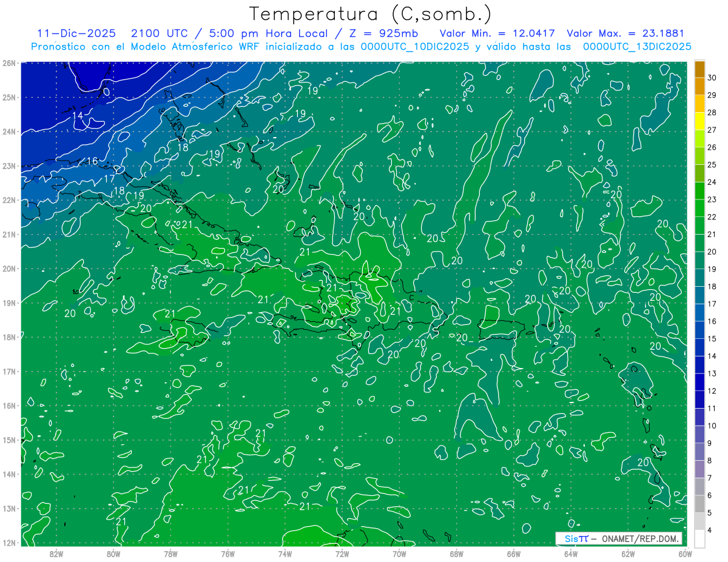Click the '2100 UTC' time text
Image resolution: width=728 pixels, height=562 pixels.
point(160,33)
